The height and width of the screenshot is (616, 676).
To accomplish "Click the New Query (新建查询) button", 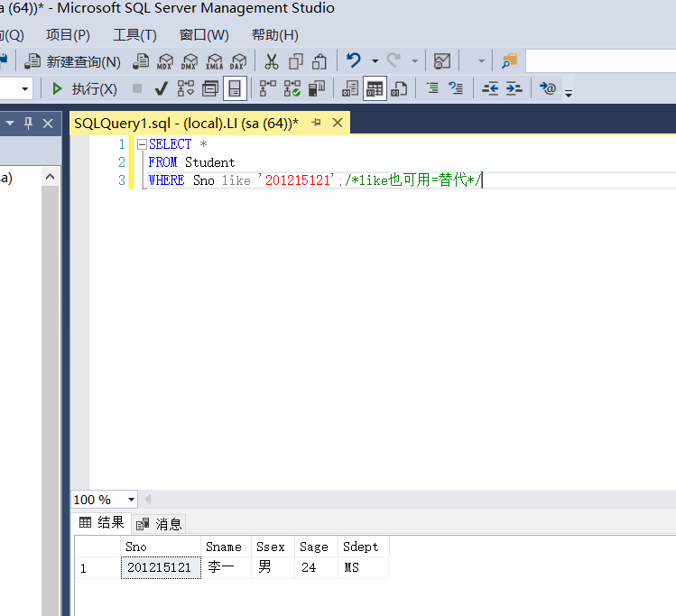I will pos(72,61).
